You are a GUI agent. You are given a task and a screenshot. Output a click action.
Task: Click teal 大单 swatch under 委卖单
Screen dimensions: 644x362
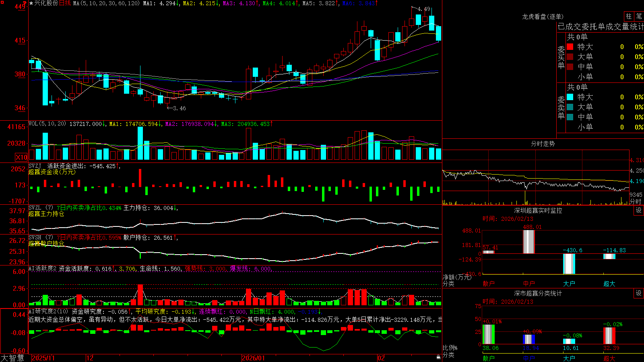pyautogui.click(x=570, y=107)
